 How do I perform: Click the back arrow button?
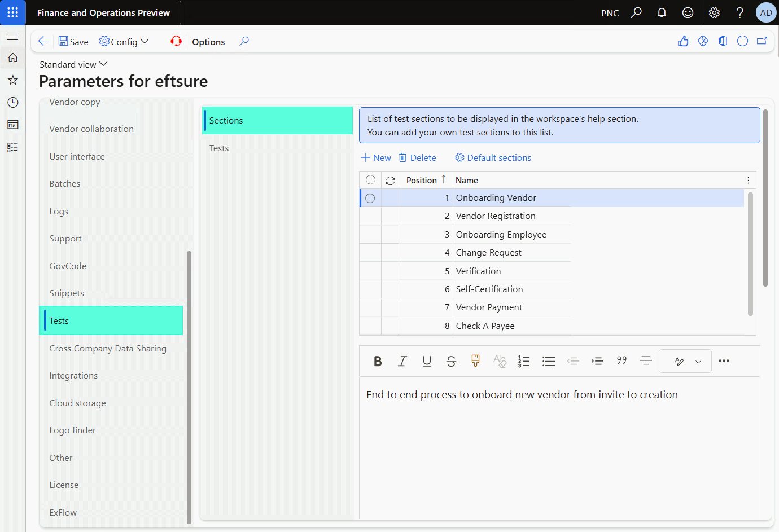tap(43, 41)
